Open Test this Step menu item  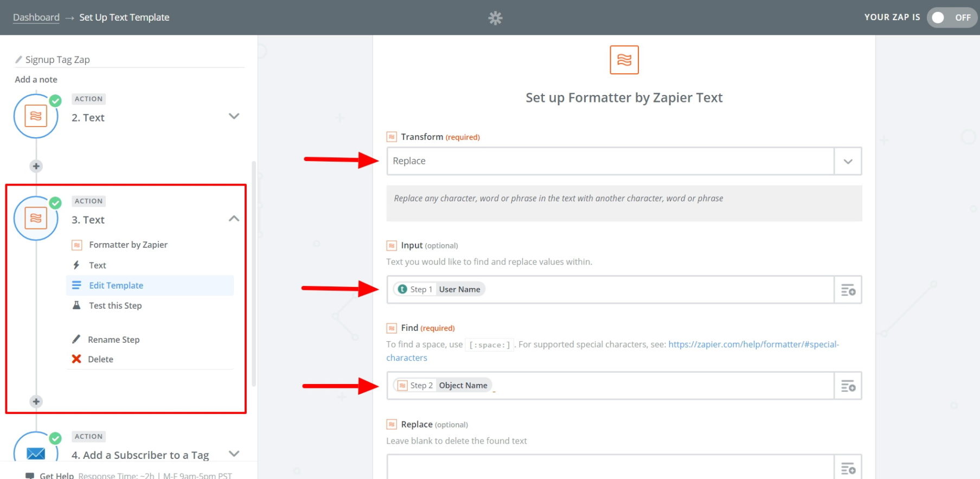[116, 305]
